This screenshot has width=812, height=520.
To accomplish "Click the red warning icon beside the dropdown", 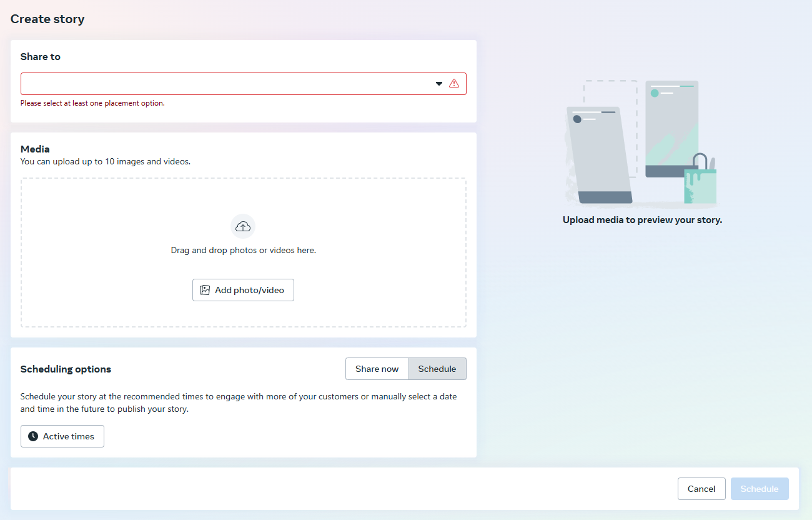I will coord(455,83).
